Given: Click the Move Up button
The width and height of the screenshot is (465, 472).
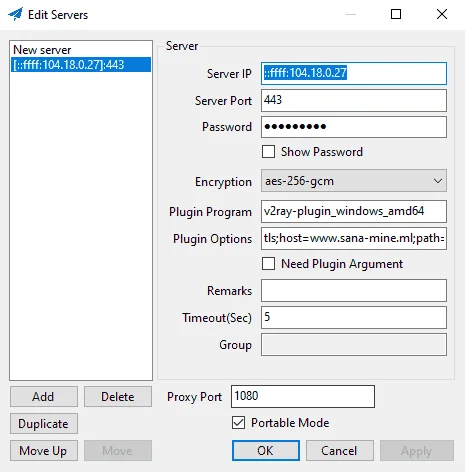Looking at the screenshot, I should coord(44,450).
